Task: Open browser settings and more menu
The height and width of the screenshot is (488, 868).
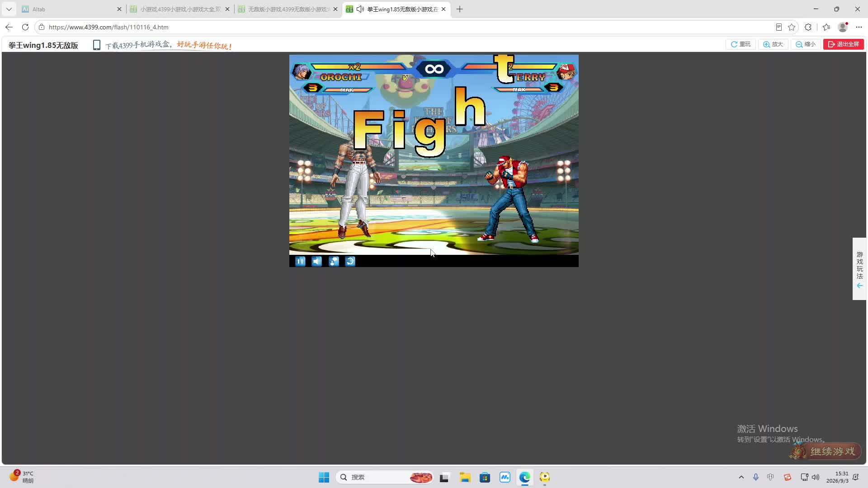Action: point(859,27)
